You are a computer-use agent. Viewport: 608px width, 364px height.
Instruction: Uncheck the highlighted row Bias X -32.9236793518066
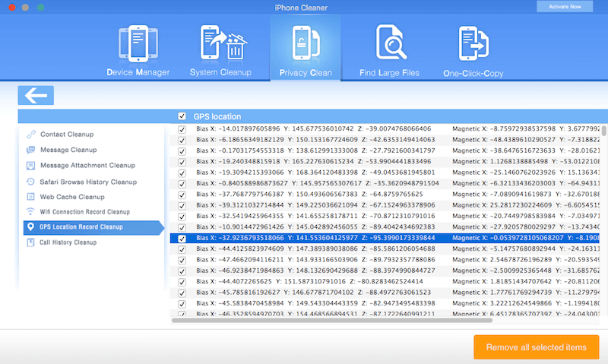coord(182,239)
